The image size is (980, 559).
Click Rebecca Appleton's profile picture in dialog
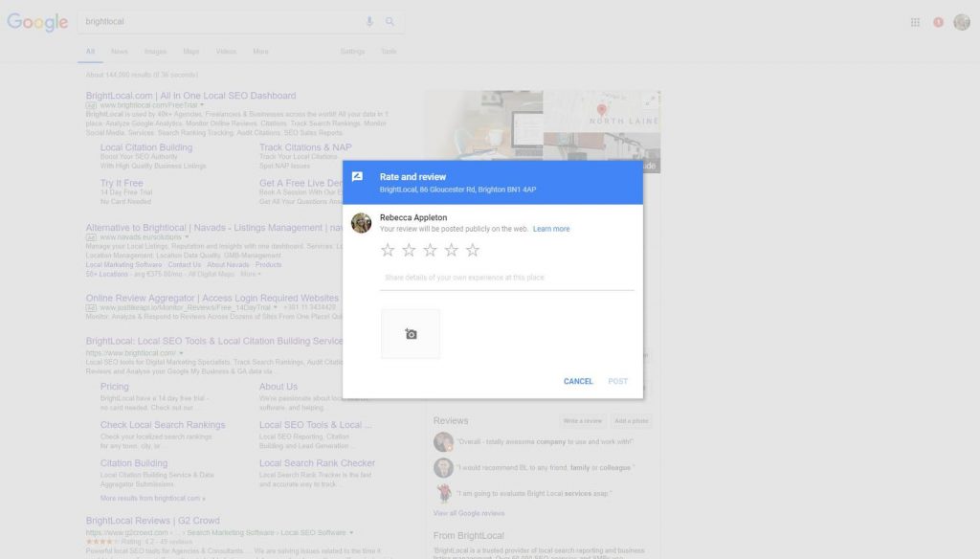[x=361, y=223]
